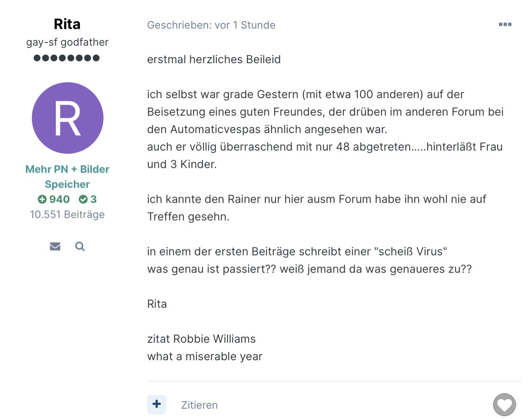
Task: Click the 'gay-sf godfather' rank title
Action: point(67,42)
